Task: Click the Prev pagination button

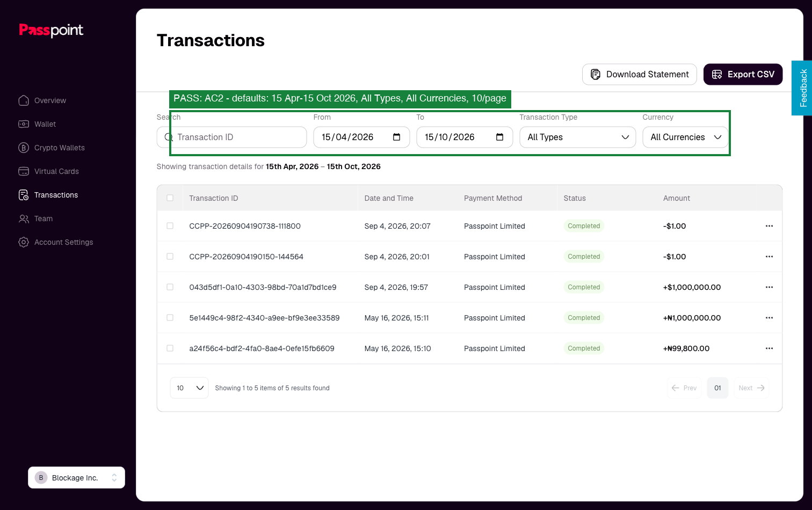Action: 684,388
